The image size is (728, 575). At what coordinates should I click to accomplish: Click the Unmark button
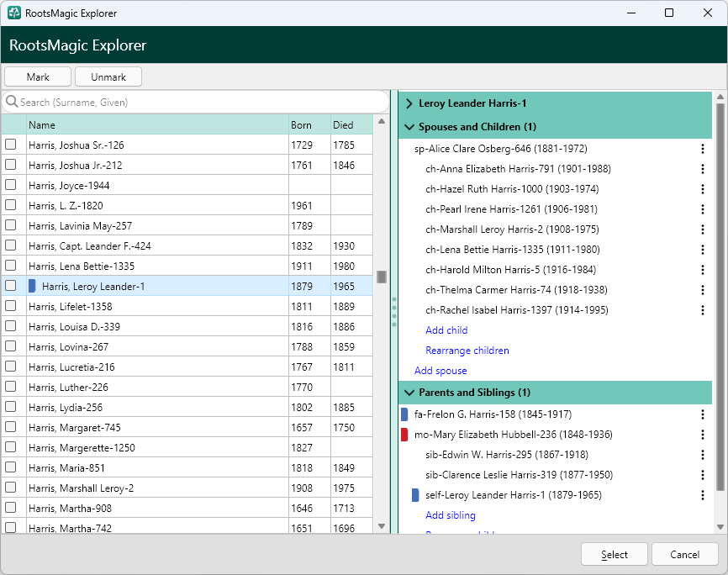[x=108, y=76]
